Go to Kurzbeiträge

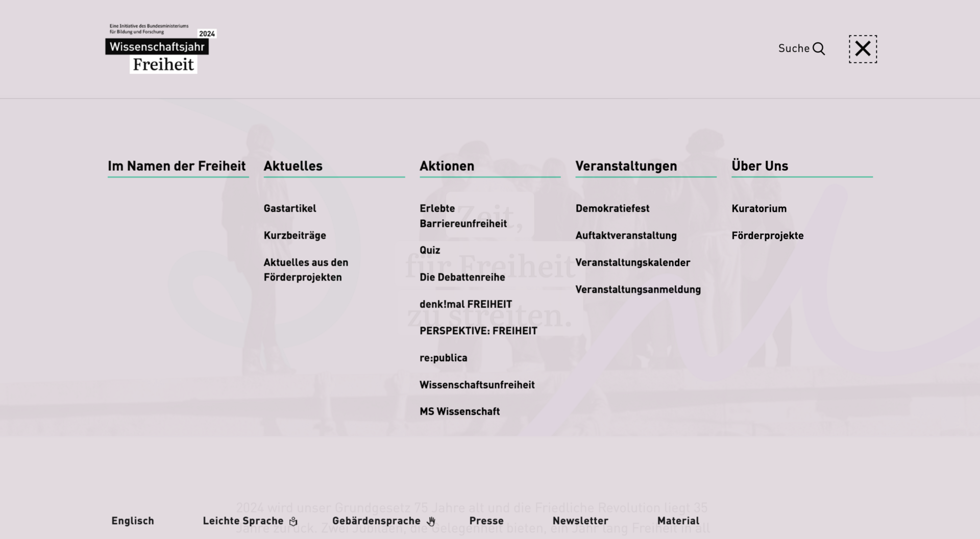pyautogui.click(x=295, y=235)
